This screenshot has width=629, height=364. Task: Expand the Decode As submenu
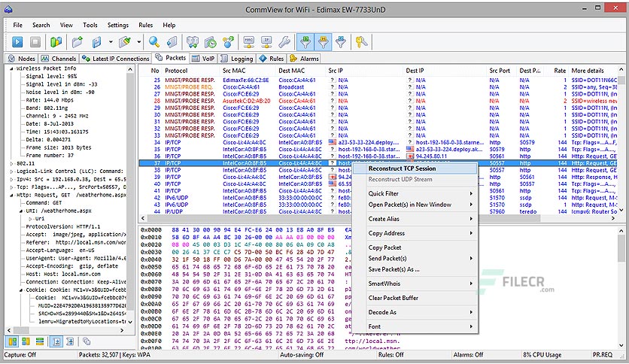tap(415, 312)
